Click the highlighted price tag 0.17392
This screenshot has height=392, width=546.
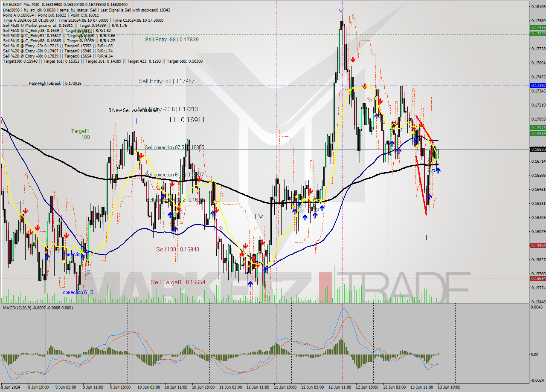[537, 86]
